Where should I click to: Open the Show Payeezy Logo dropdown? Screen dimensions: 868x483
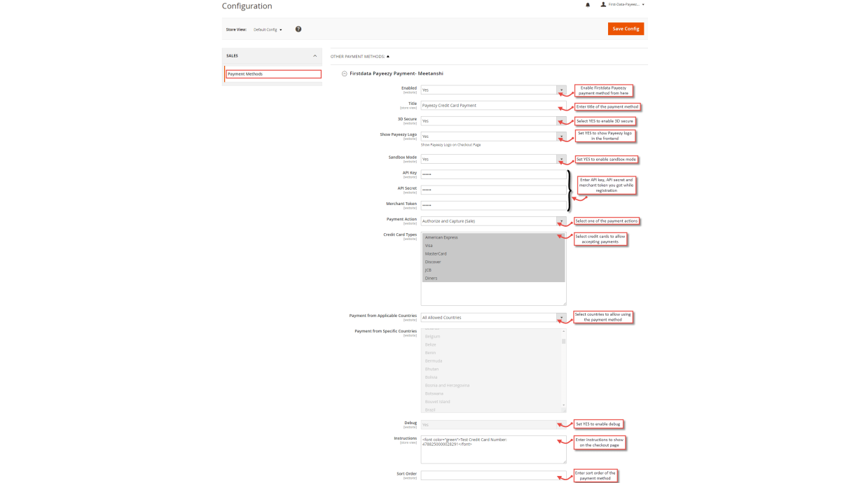click(493, 136)
